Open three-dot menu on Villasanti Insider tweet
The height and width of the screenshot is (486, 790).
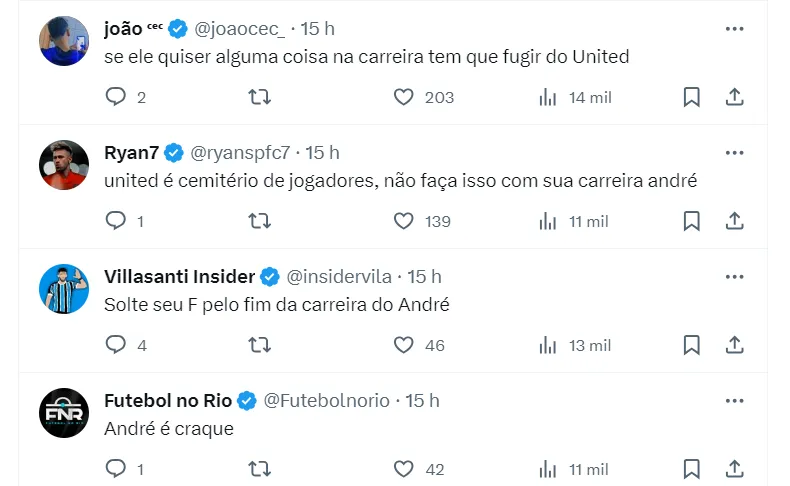[x=735, y=276]
